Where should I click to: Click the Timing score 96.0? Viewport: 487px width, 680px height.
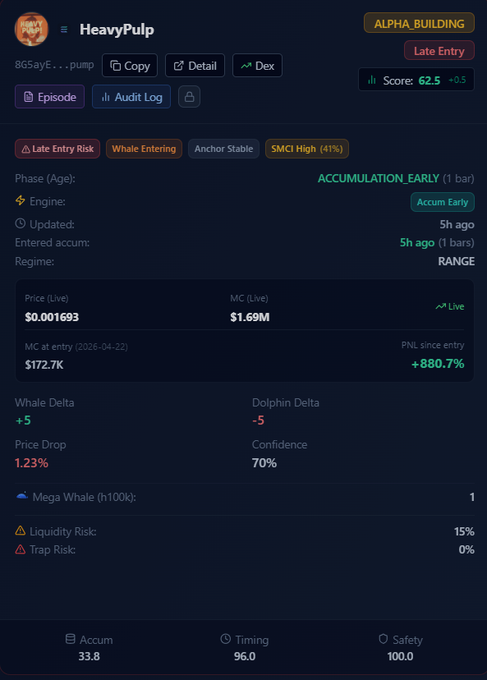tap(245, 656)
